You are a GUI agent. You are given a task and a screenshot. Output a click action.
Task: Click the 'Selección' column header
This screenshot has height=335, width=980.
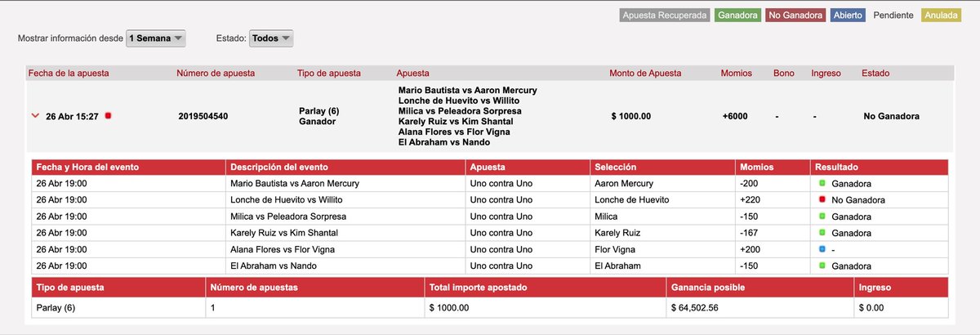coord(616,167)
